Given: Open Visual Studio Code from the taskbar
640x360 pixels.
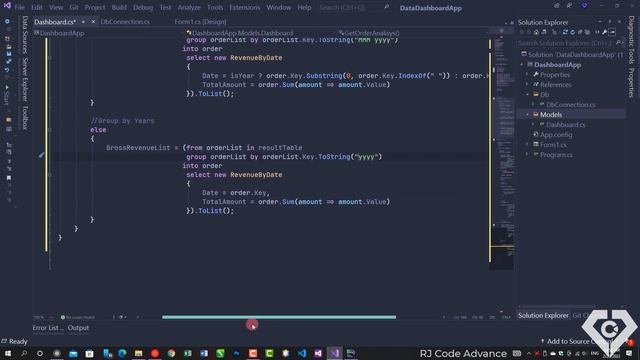Looking at the screenshot, I should click(302, 353).
